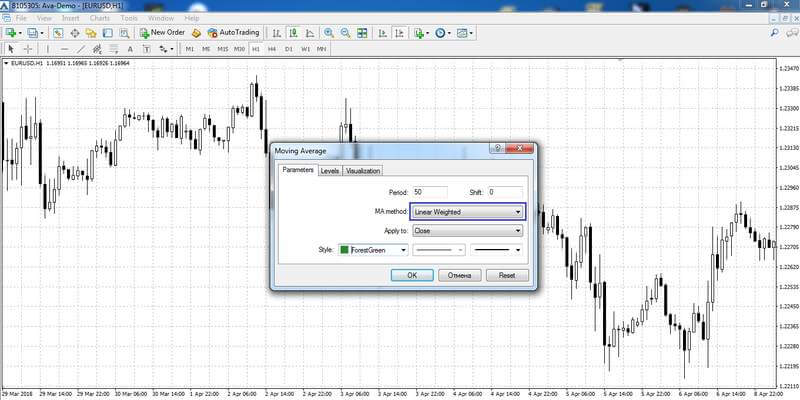The height and width of the screenshot is (400, 800).
Task: Switch to the Levels tab
Action: pos(330,171)
